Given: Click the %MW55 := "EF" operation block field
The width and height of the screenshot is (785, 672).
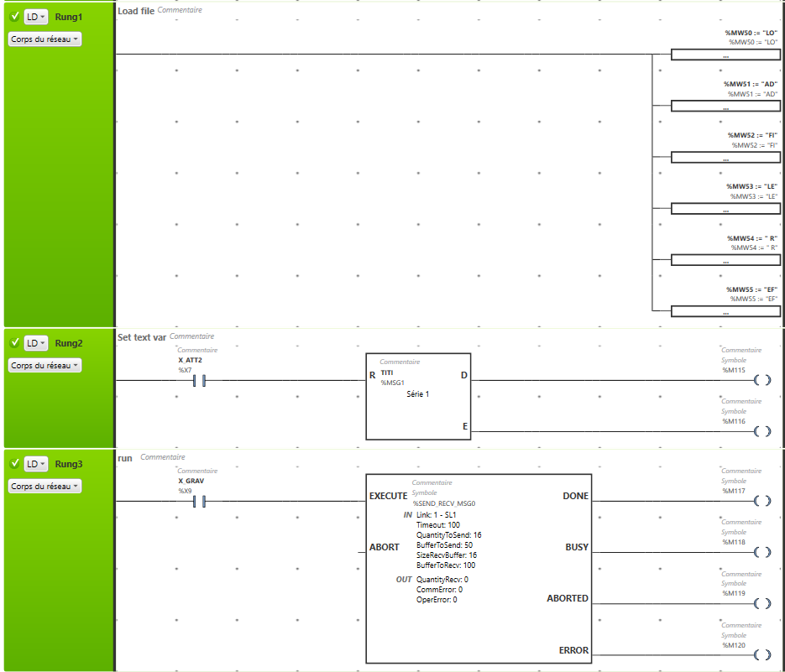Looking at the screenshot, I should coord(725,312).
